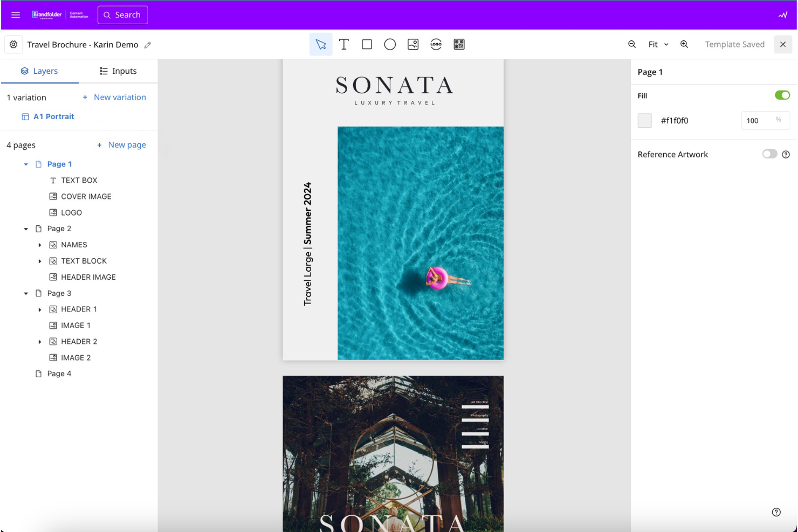Open the Fit zoom dropdown
798x532 pixels.
658,44
